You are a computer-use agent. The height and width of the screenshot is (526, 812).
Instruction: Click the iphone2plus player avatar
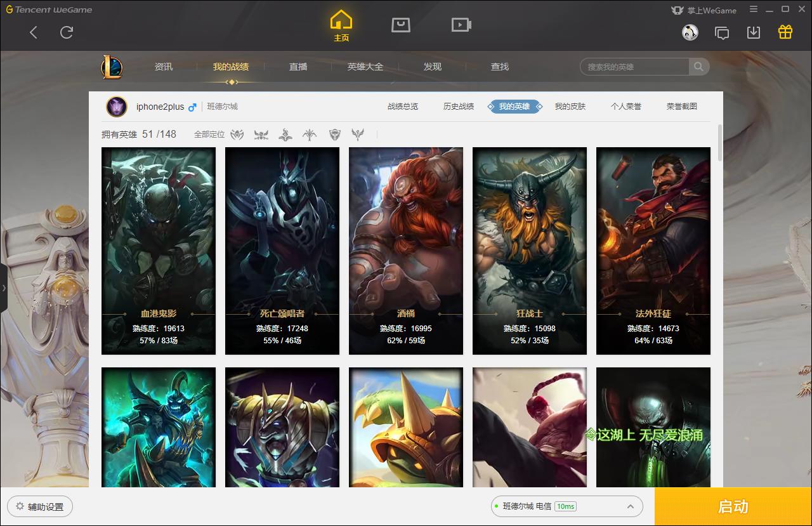(117, 107)
